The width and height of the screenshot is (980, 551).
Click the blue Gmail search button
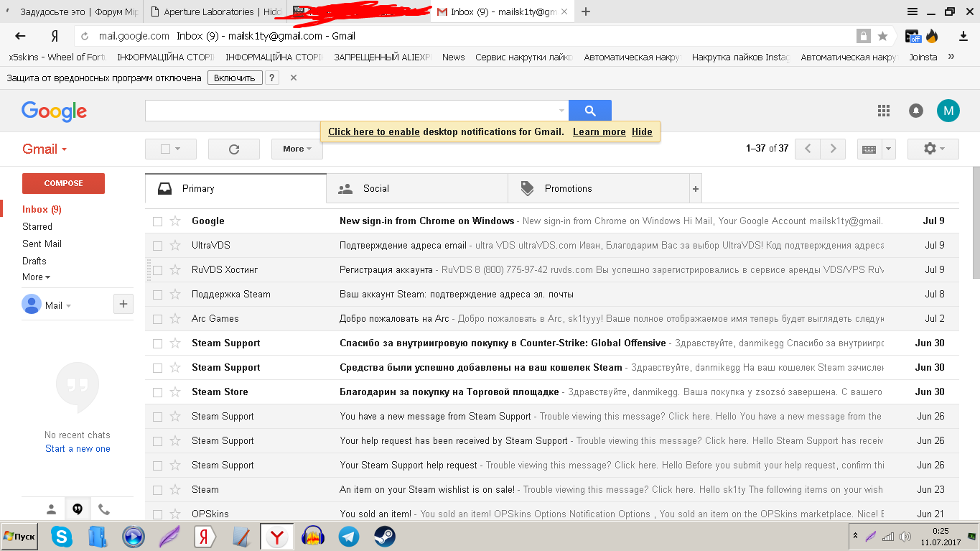[590, 111]
